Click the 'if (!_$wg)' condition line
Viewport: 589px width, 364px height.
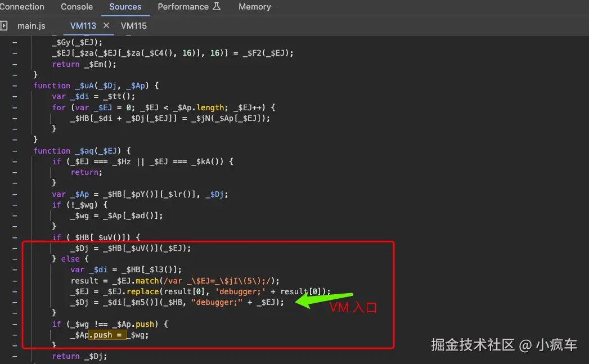pyautogui.click(x=80, y=205)
